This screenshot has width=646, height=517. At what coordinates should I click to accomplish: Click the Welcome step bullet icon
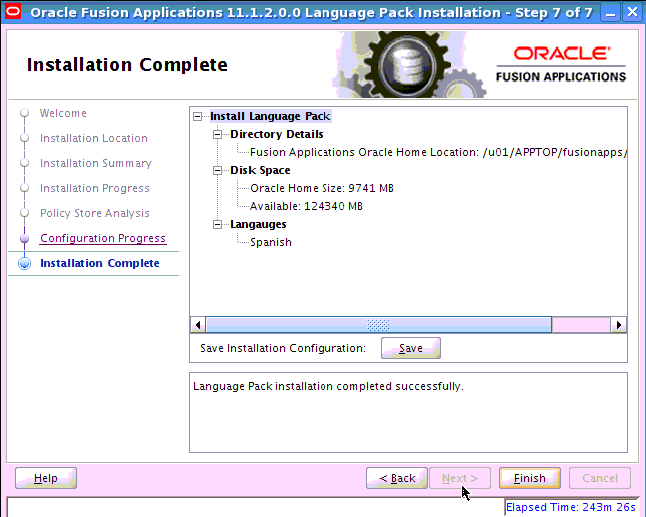[25, 113]
